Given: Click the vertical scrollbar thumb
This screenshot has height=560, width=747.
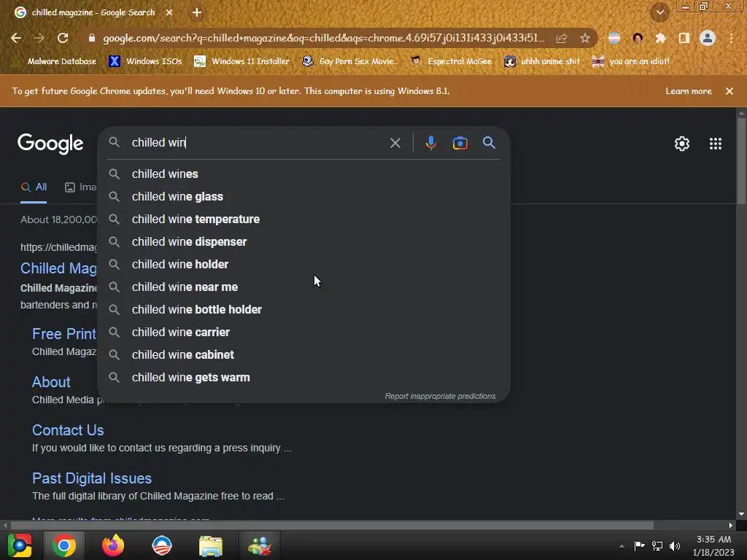Looking at the screenshot, I should point(741,162).
